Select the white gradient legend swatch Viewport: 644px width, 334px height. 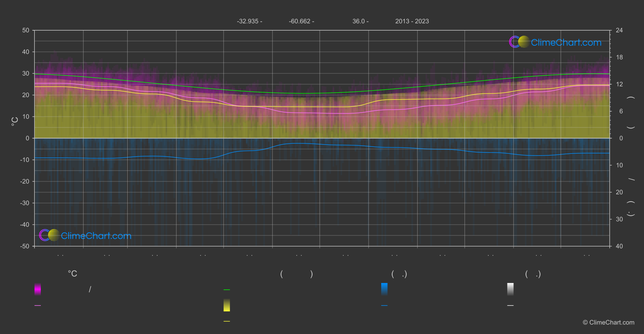point(511,289)
